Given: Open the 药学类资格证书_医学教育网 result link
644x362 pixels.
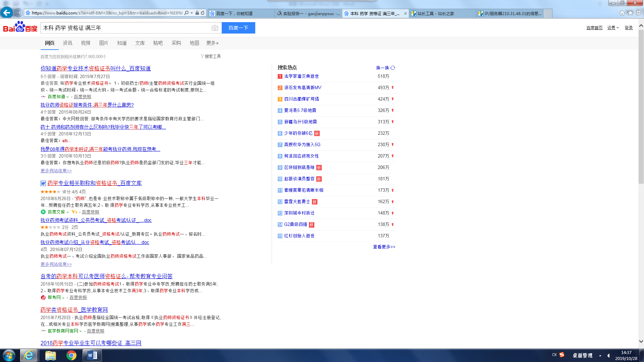Looking at the screenshot, I should point(74,310).
